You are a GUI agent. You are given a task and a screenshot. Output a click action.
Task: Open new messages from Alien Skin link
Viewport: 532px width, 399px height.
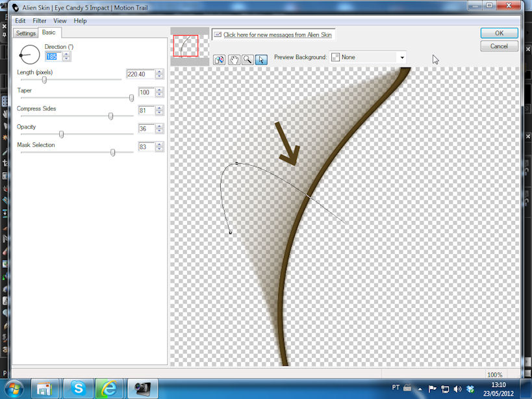tap(277, 34)
